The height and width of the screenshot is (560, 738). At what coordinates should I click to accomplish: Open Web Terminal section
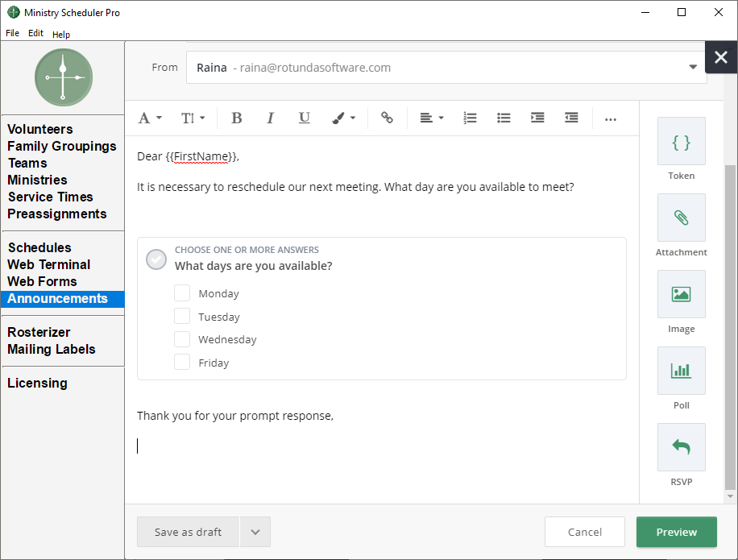click(x=49, y=264)
